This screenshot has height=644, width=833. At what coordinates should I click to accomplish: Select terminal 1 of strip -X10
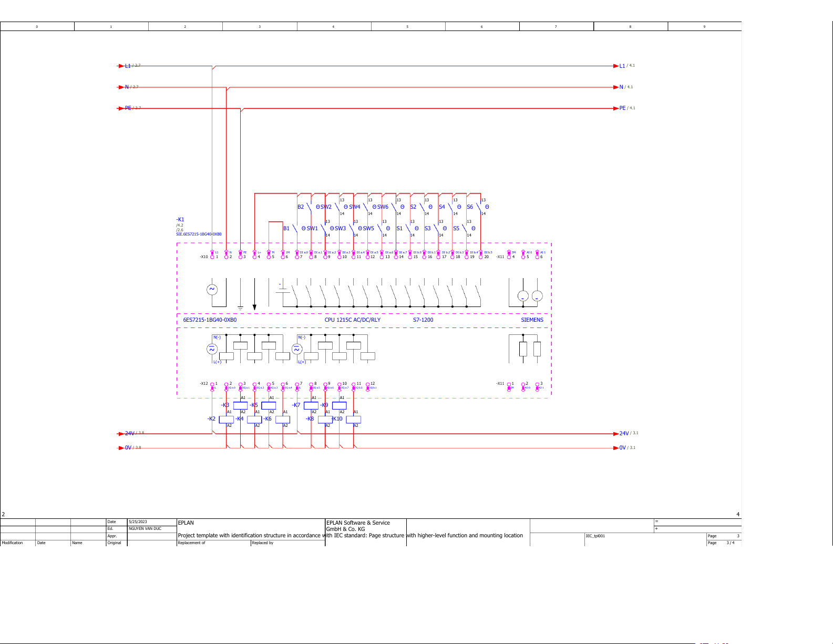[x=212, y=257]
